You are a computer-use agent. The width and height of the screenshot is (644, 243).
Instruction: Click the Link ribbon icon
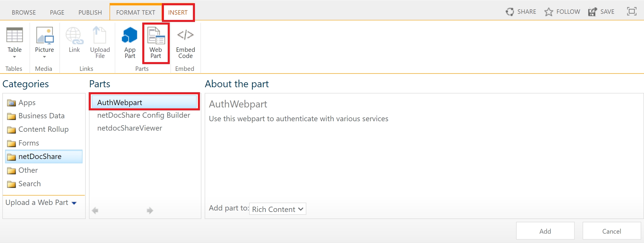pos(74,40)
